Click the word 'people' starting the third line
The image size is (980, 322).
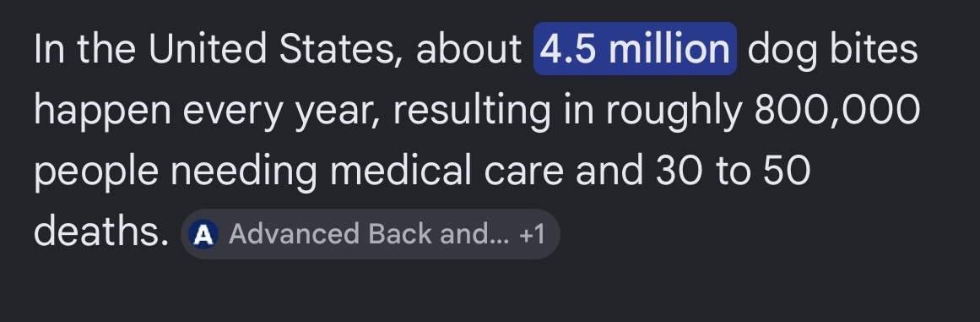[x=96, y=172]
